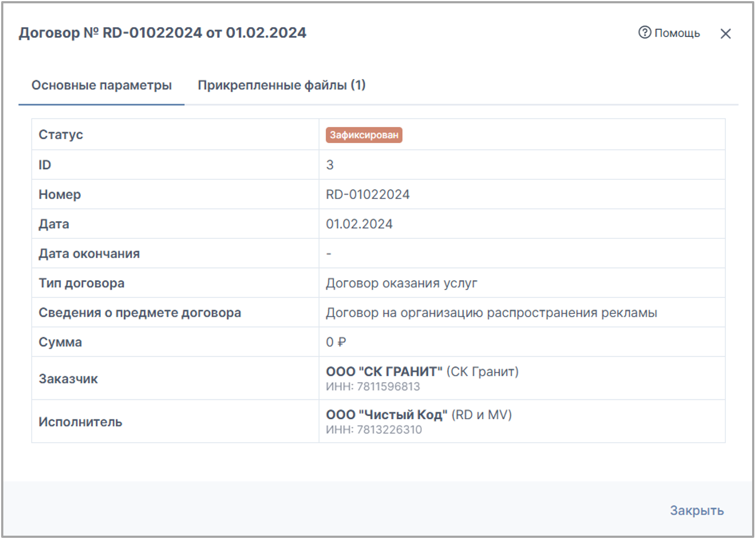
Task: Click the sum value 0 ₽
Action: click(336, 342)
